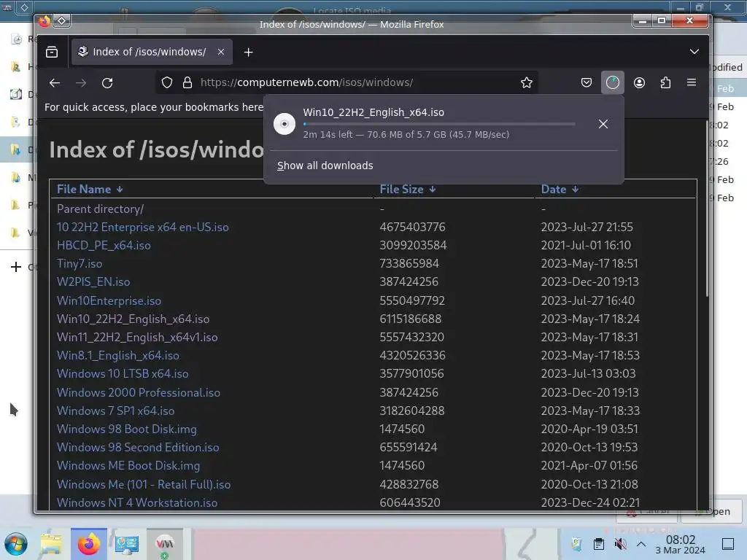
Task: Open Windows ME Boot Disk.img link
Action: (x=128, y=466)
